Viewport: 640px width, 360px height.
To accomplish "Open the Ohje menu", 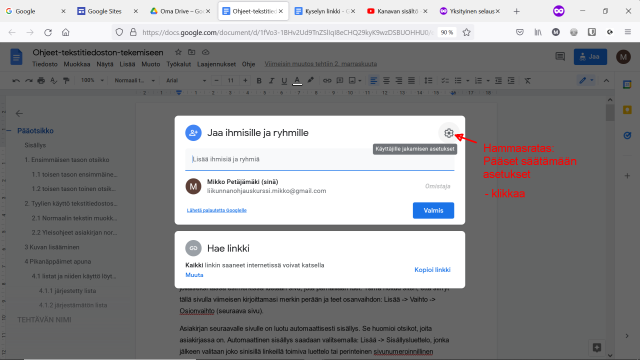I will point(248,64).
